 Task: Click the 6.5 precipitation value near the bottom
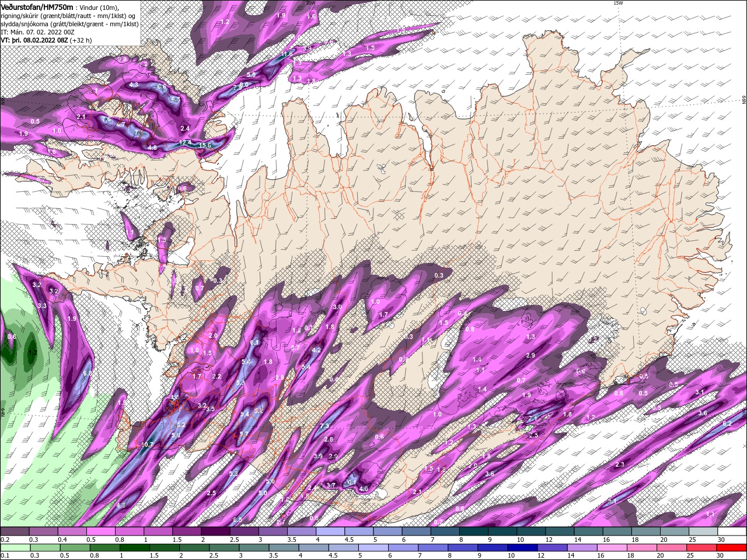(238, 520)
